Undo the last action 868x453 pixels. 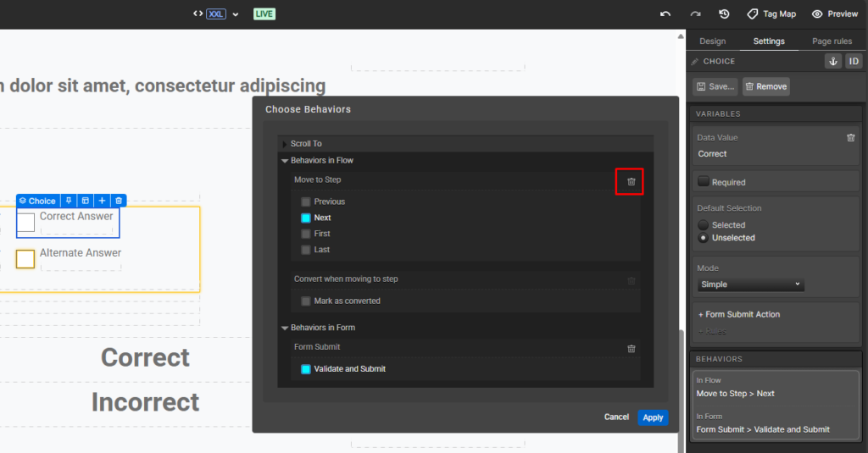pyautogui.click(x=665, y=14)
